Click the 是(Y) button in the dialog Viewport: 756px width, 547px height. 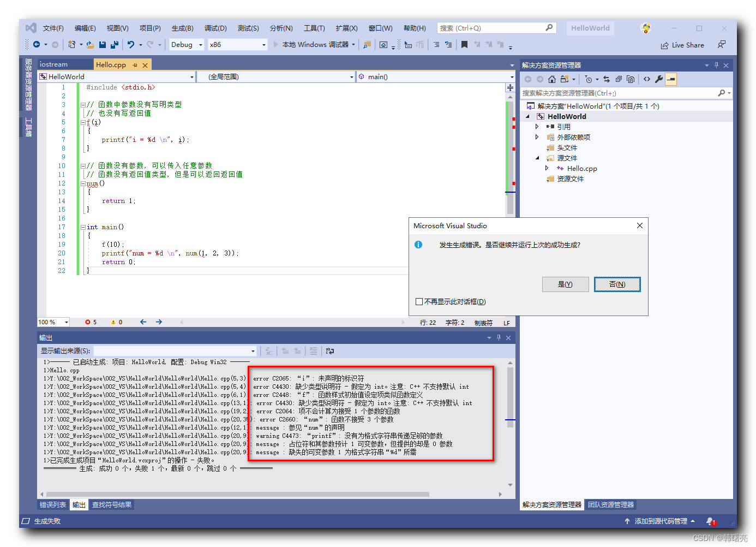coord(565,284)
